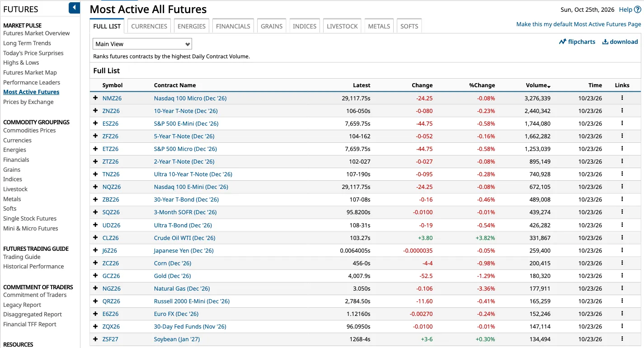This screenshot has height=348, width=644.
Task: Expand the ZCZ26 Corn row
Action: (x=95, y=263)
